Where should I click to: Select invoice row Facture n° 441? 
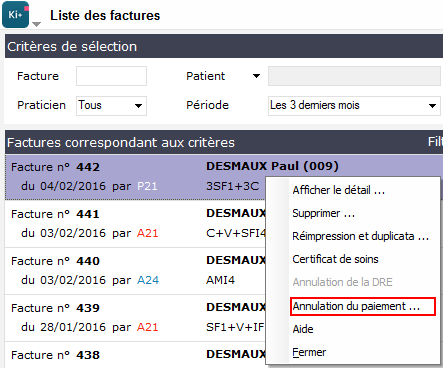point(135,224)
